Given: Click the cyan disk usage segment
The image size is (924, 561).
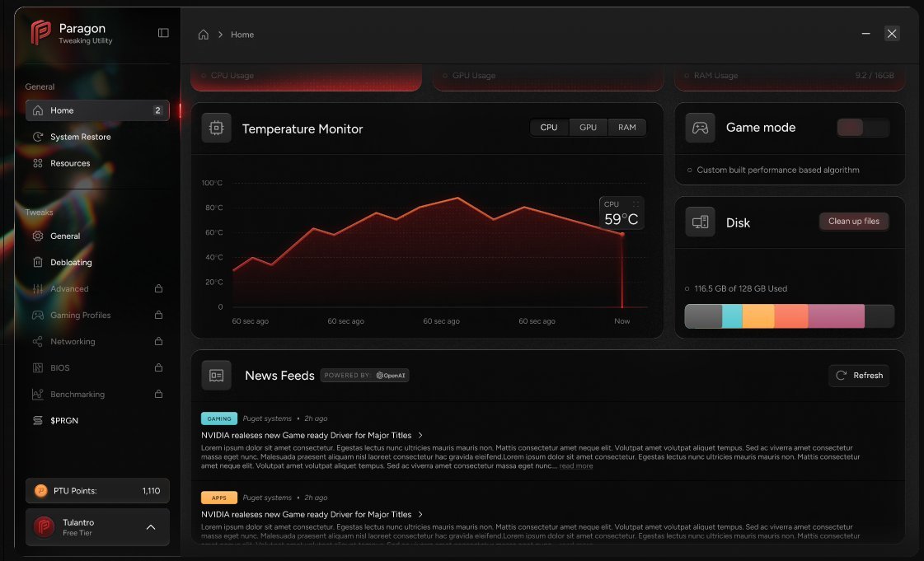Looking at the screenshot, I should tap(733, 316).
